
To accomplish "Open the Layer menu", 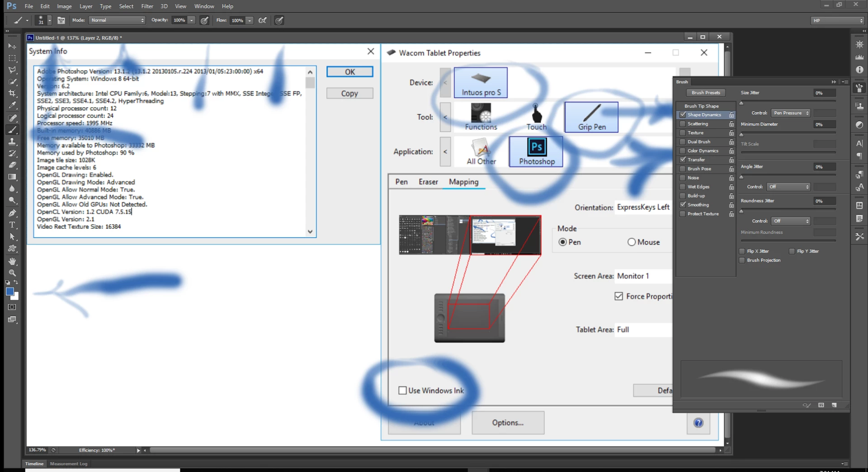I will click(x=86, y=6).
